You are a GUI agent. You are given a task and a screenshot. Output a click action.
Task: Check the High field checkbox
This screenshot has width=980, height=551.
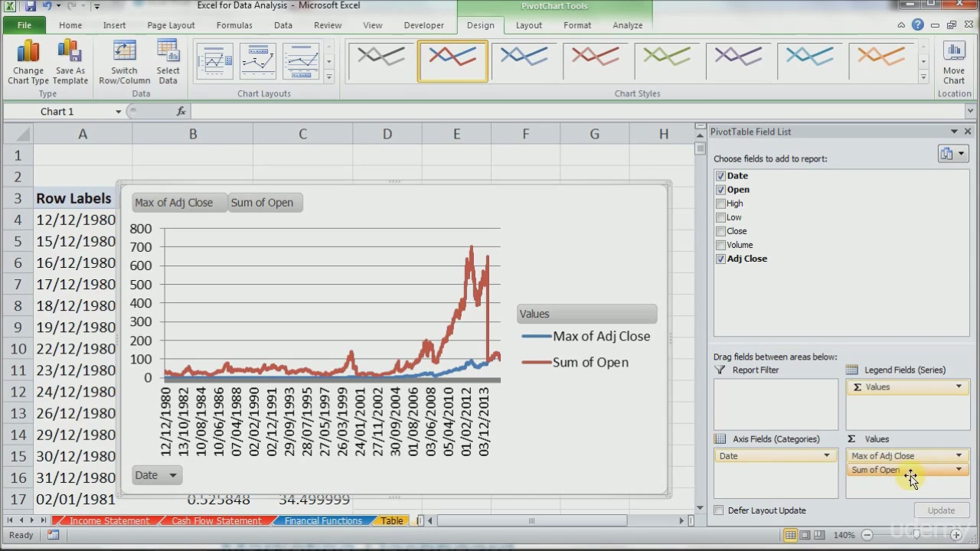720,204
